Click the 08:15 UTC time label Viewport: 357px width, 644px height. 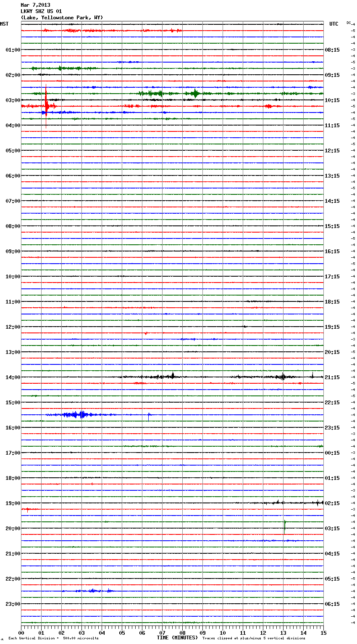(332, 50)
